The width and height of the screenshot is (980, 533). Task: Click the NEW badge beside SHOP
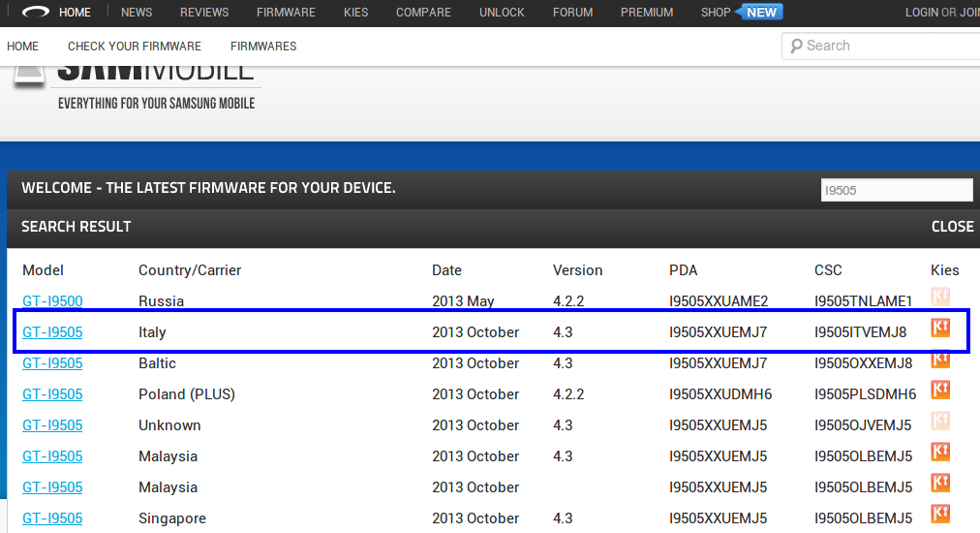pyautogui.click(x=759, y=13)
